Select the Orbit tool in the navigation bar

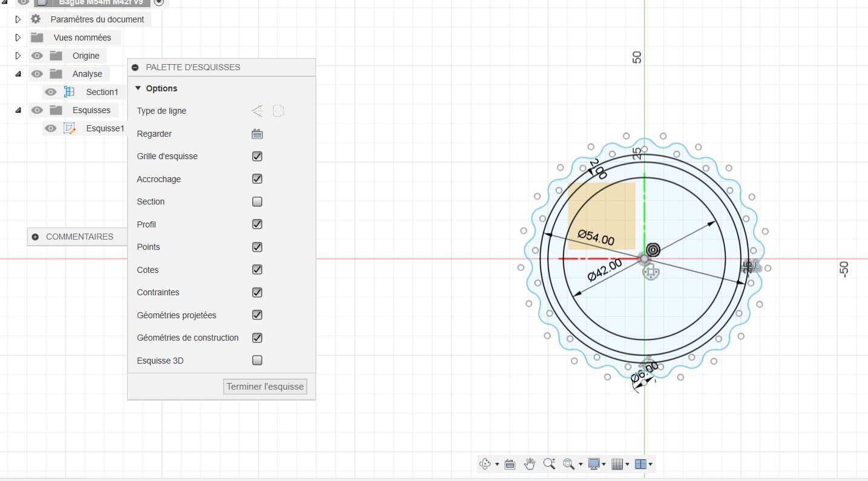pos(485,464)
